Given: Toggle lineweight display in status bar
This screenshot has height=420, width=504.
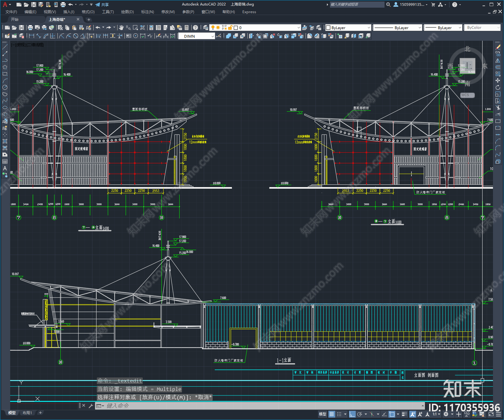Looking at the screenshot, I should pos(405,414).
